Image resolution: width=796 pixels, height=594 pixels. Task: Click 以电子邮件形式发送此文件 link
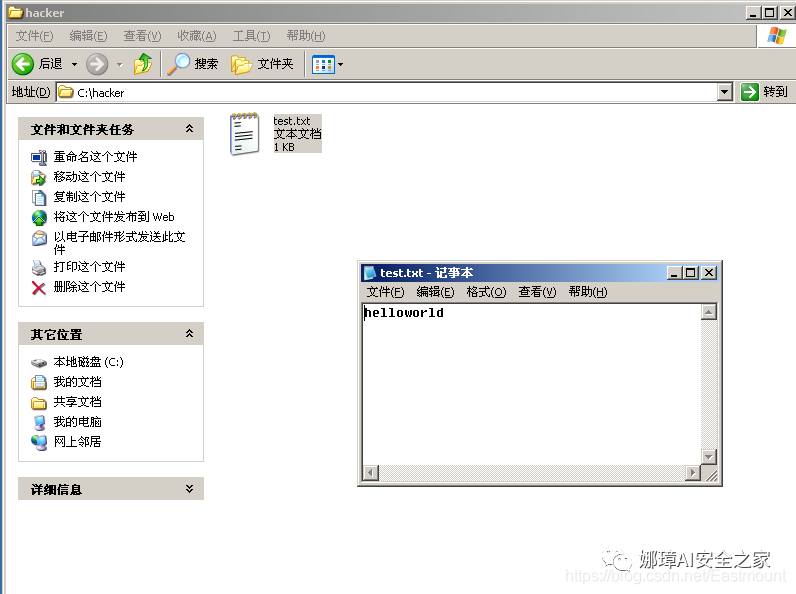[x=119, y=243]
